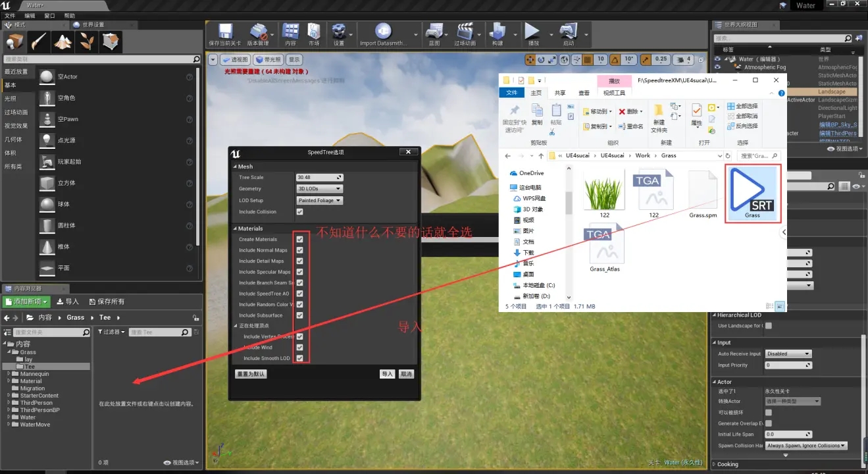Select the Landscape mode icon
The width and height of the screenshot is (868, 474).
63,41
